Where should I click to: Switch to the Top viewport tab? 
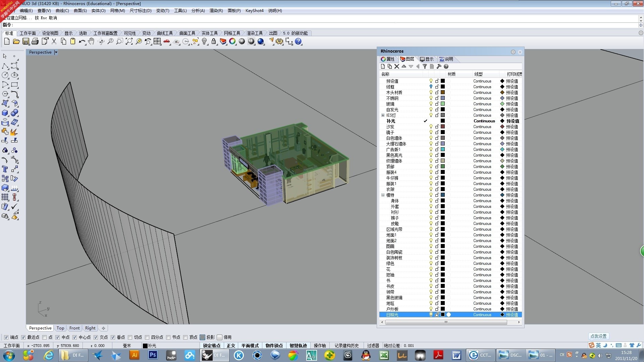pyautogui.click(x=60, y=328)
